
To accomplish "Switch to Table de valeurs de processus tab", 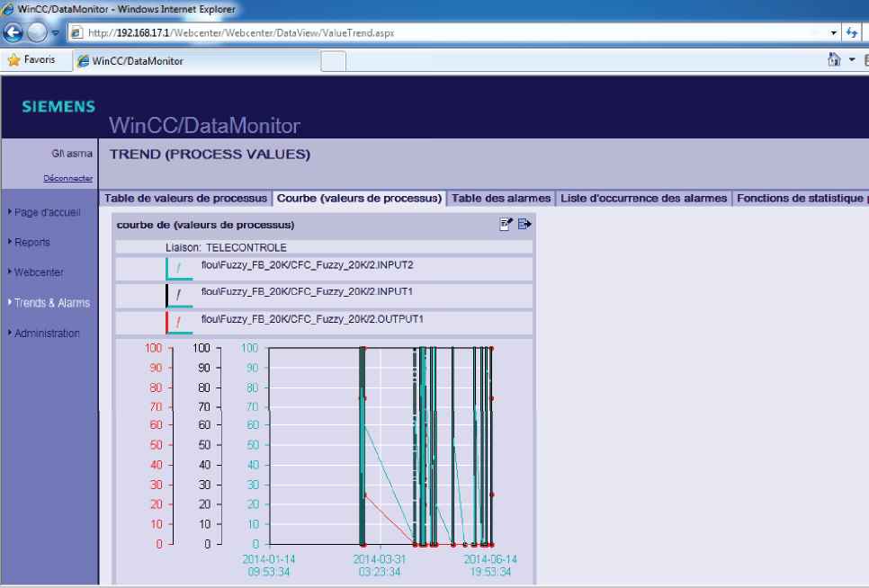I will point(186,198).
